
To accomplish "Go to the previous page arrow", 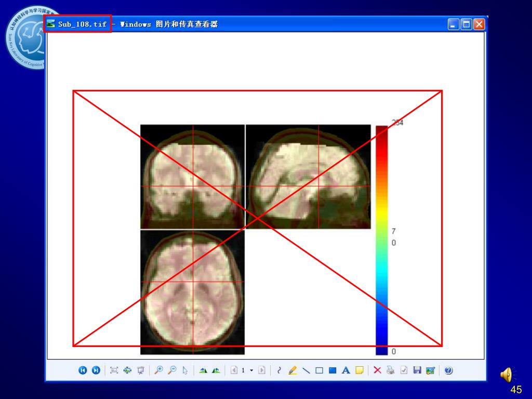I will tap(234, 370).
